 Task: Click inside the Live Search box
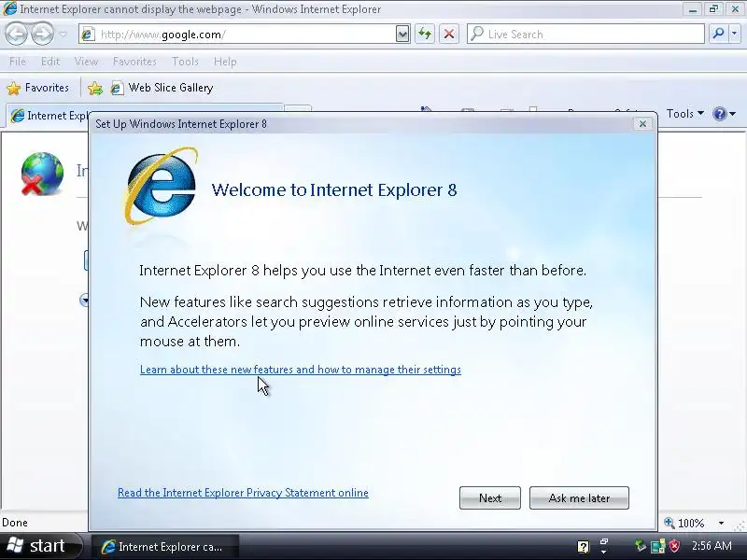(x=586, y=35)
